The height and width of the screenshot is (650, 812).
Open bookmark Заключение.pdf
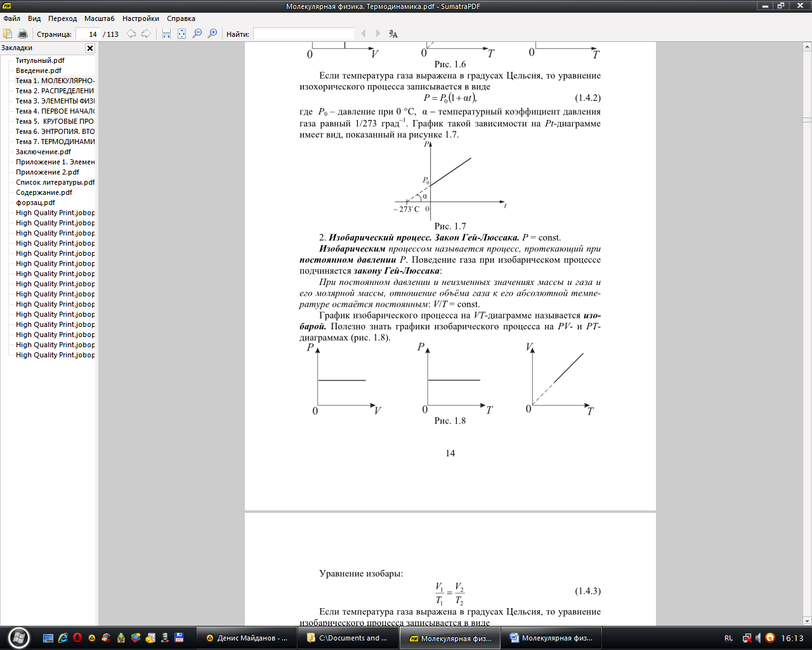coord(43,152)
